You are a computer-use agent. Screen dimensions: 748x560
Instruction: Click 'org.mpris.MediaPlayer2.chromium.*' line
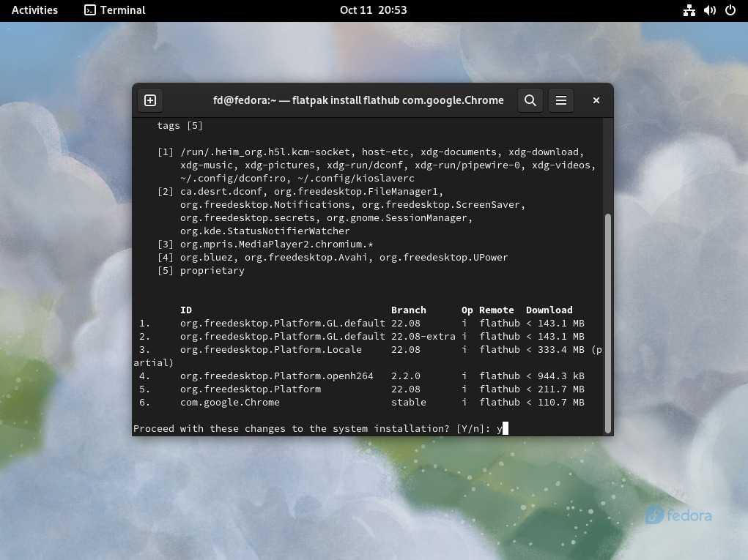(265, 244)
